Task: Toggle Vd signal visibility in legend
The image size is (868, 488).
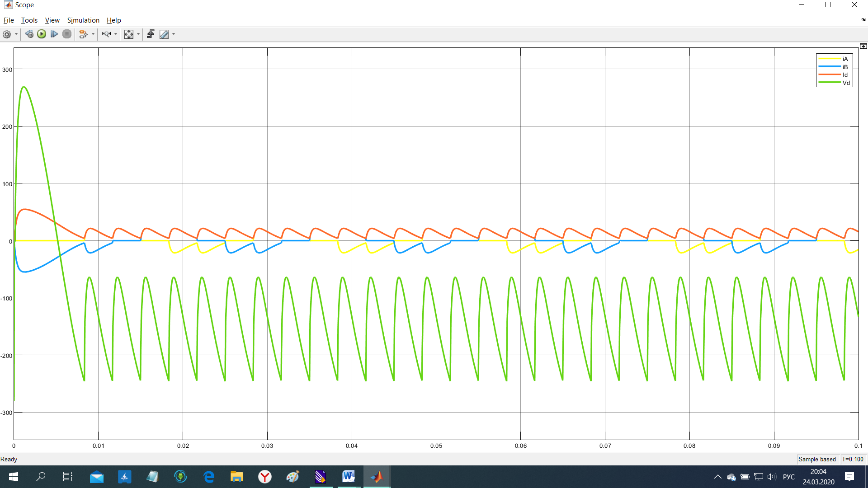Action: click(846, 83)
